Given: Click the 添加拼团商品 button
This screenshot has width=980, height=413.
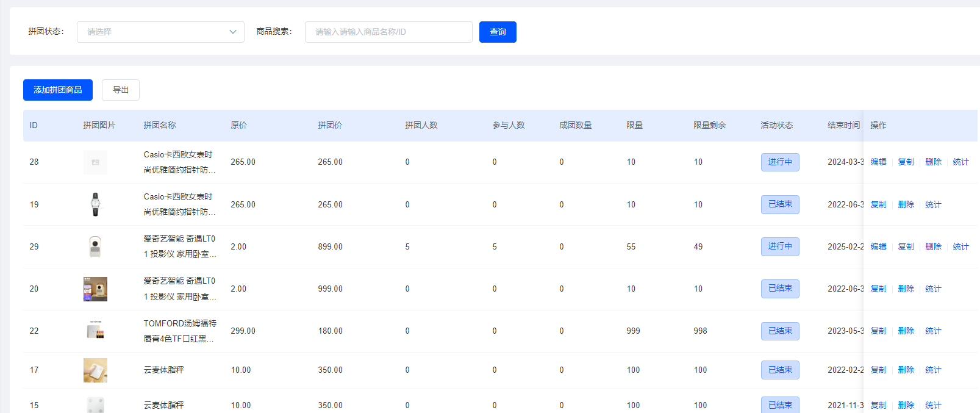Looking at the screenshot, I should pyautogui.click(x=58, y=90).
